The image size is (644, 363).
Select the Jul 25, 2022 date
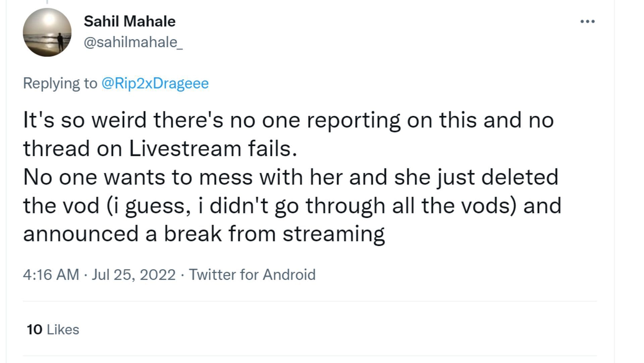(133, 274)
